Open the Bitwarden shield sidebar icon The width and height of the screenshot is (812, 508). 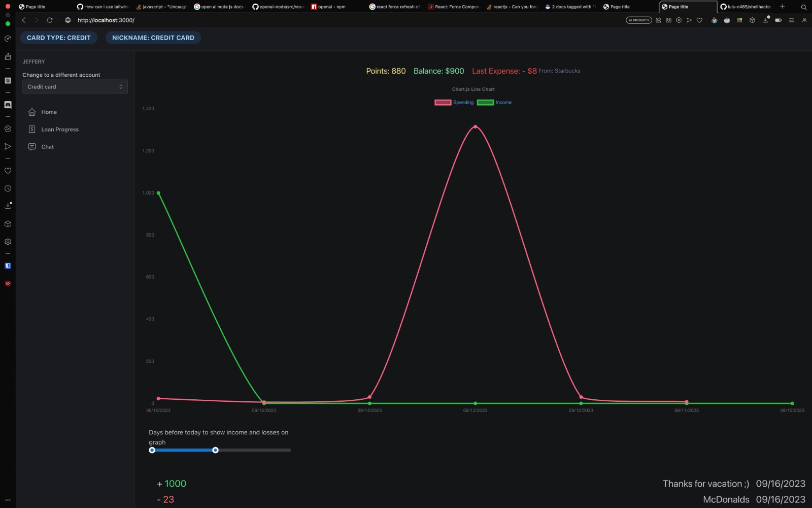(8, 266)
